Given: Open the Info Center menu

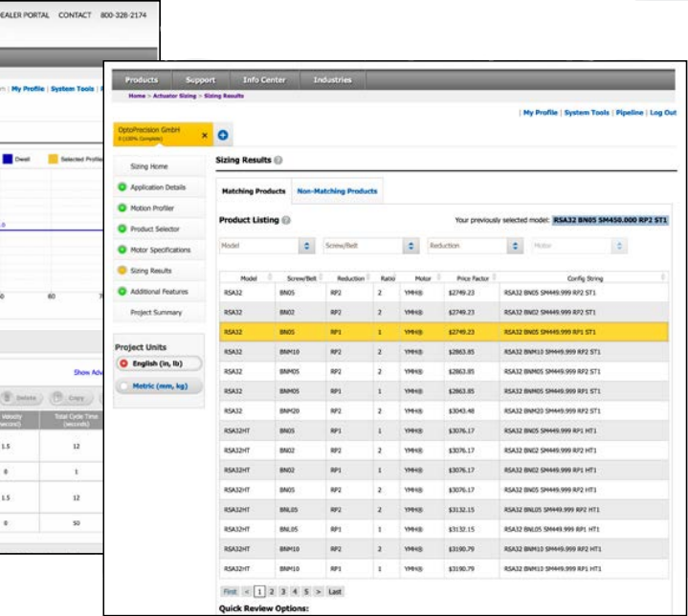Looking at the screenshot, I should coord(264,80).
